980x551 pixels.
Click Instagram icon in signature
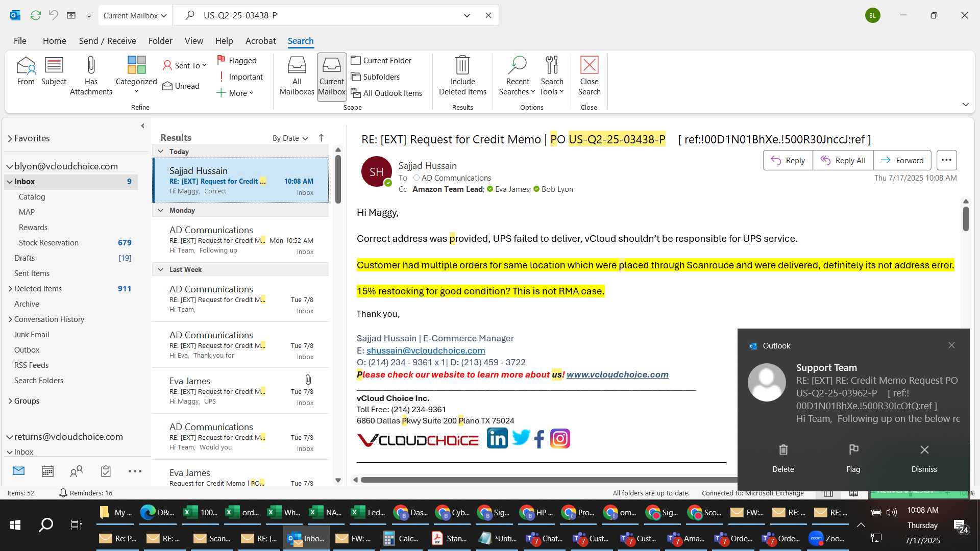[560, 439]
